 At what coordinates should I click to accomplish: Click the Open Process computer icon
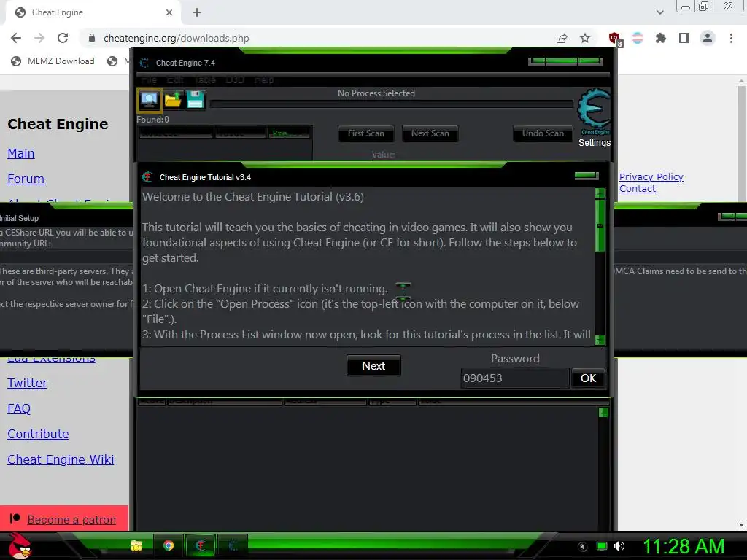click(149, 99)
